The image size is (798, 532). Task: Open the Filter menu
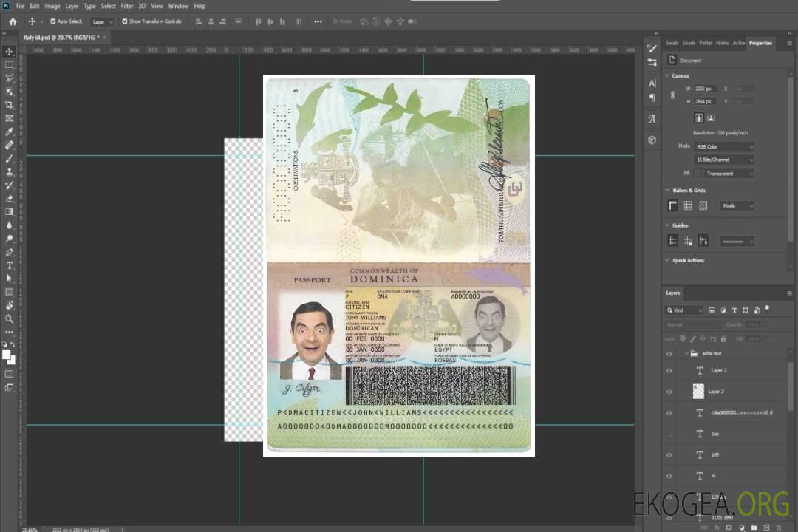(x=127, y=6)
